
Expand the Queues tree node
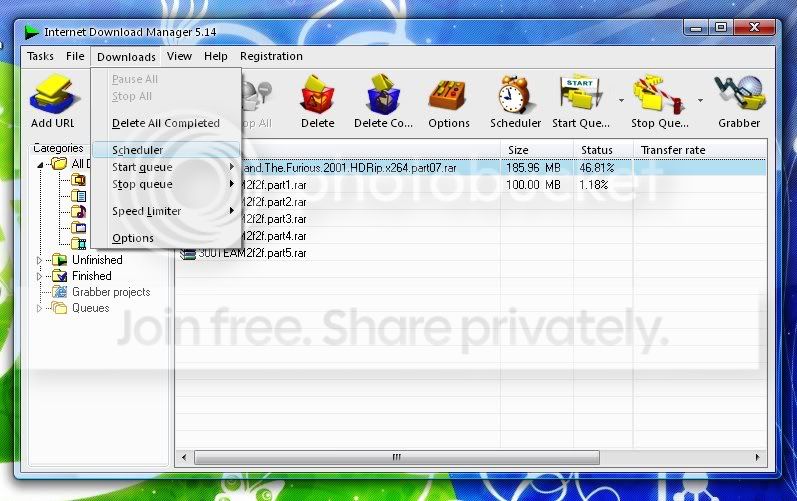pyautogui.click(x=39, y=308)
